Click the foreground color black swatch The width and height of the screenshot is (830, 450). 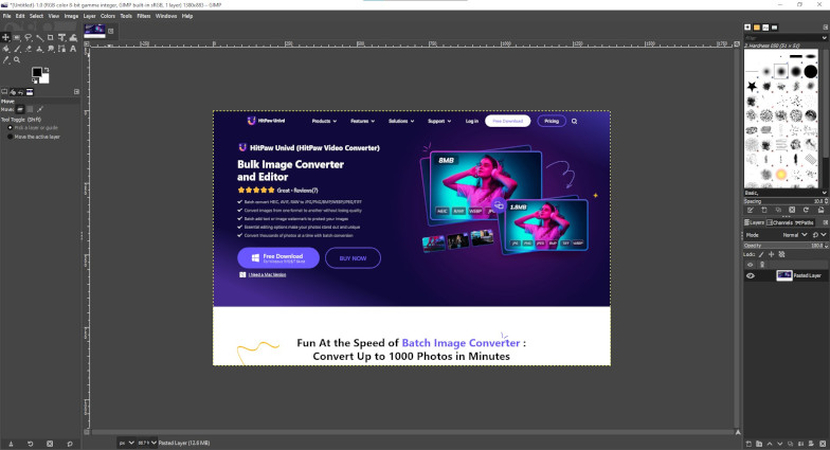37,72
